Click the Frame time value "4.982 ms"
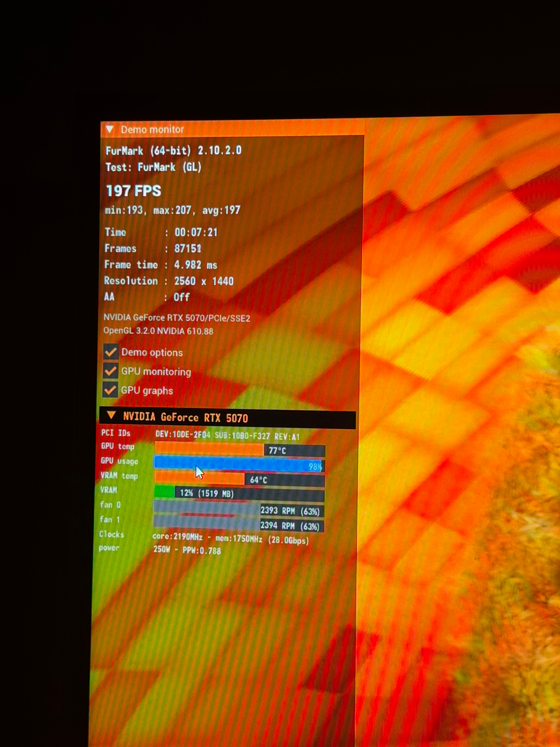The width and height of the screenshot is (560, 747). (196, 265)
